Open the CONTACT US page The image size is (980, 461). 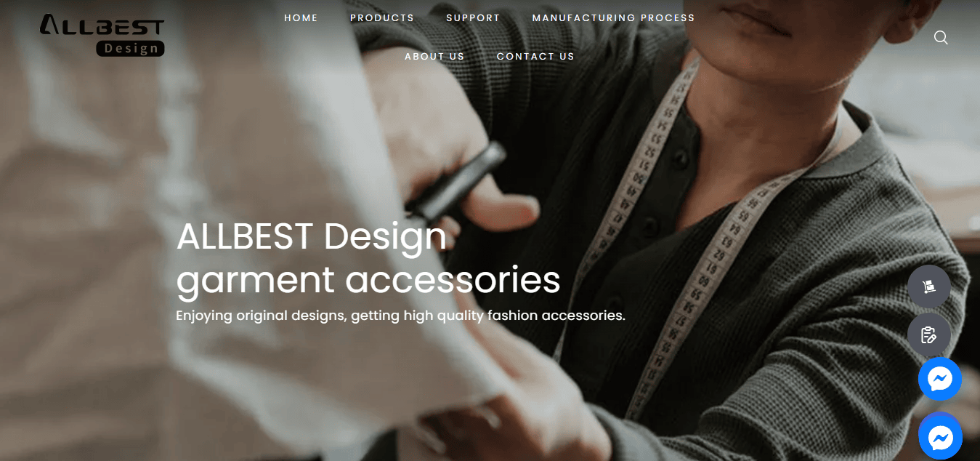click(535, 56)
